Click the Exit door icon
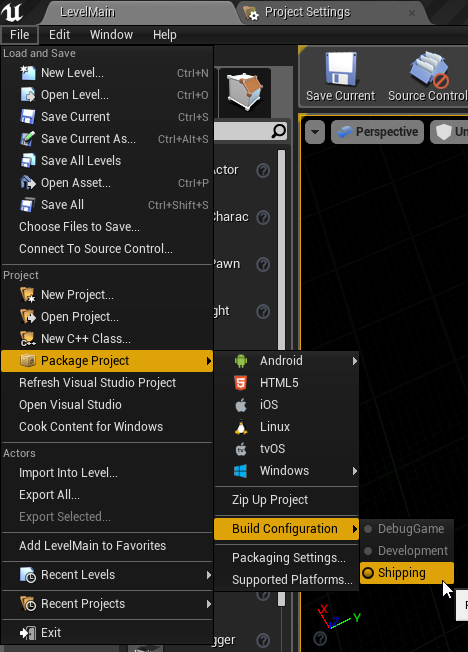 point(28,633)
